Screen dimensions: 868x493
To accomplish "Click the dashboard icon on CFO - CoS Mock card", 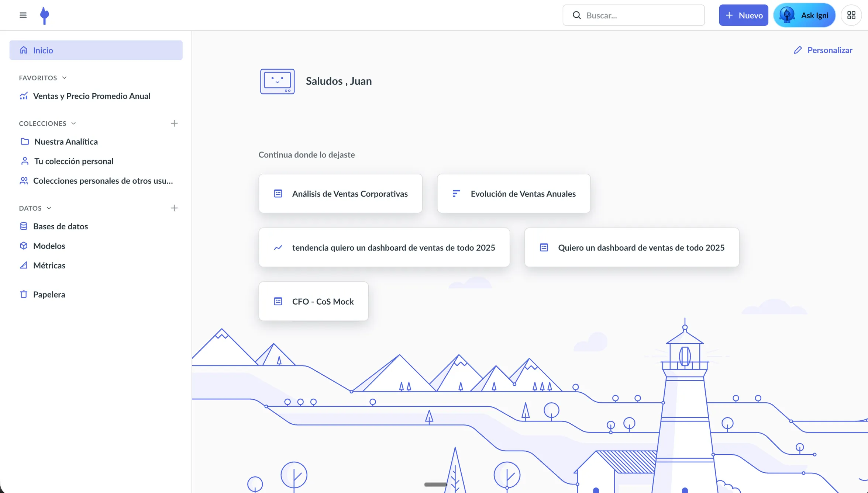I will pos(278,301).
